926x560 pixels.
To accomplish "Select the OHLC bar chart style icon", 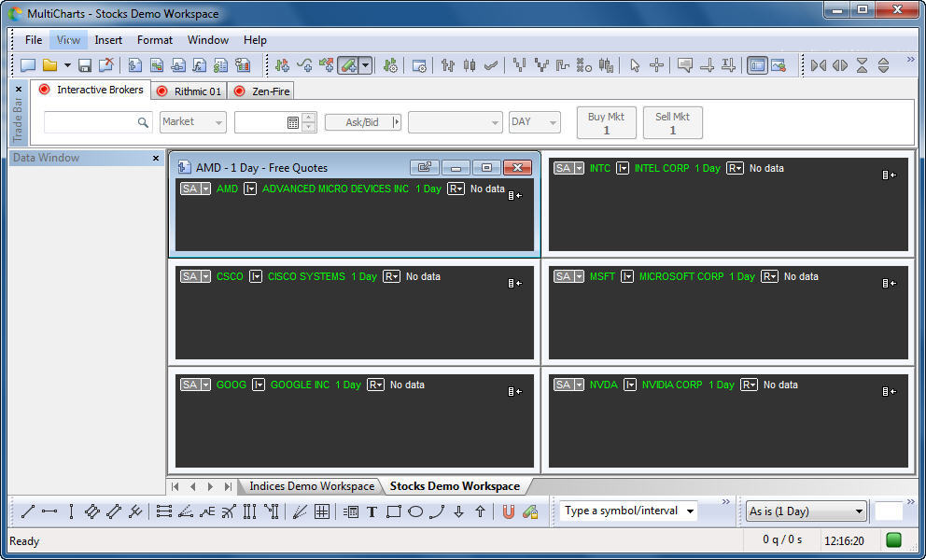I will click(448, 65).
